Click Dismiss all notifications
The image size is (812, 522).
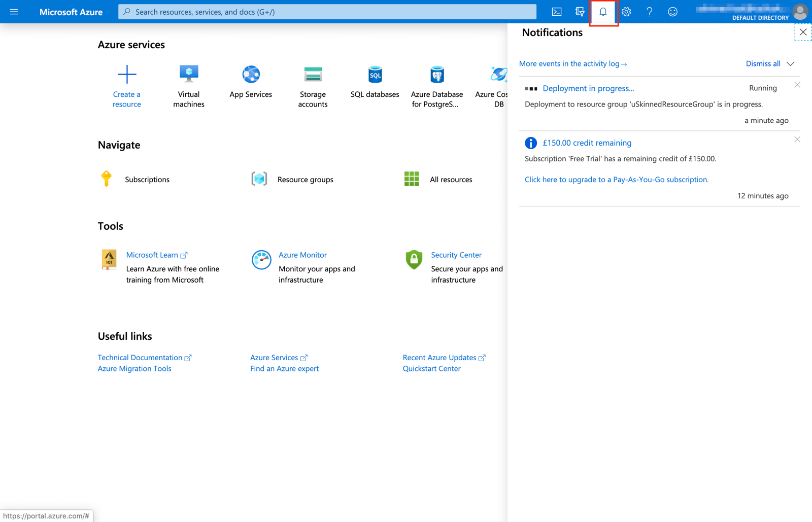763,63
